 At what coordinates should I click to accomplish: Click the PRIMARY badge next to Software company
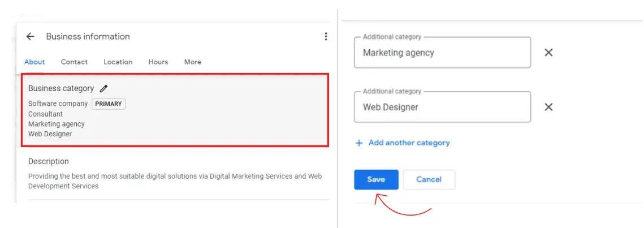(x=109, y=104)
